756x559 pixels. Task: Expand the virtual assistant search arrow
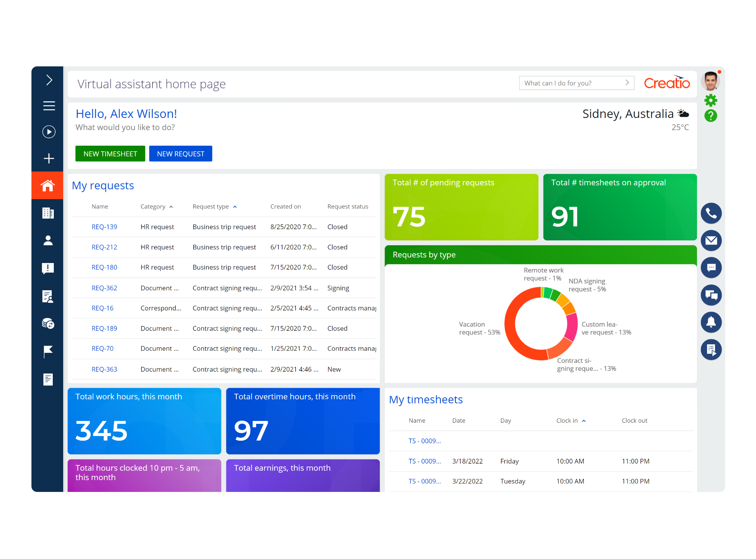click(x=628, y=83)
